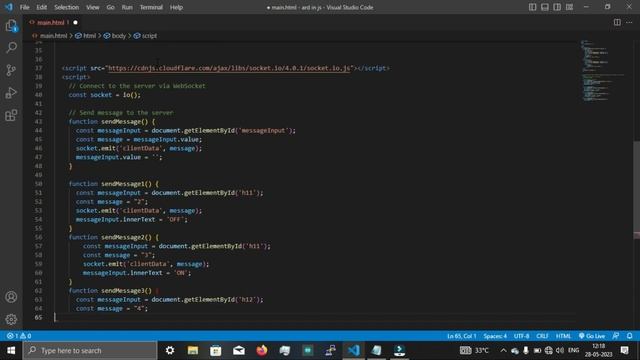
Task: Open the cdnjs socket.io script URL link
Action: coord(229,68)
